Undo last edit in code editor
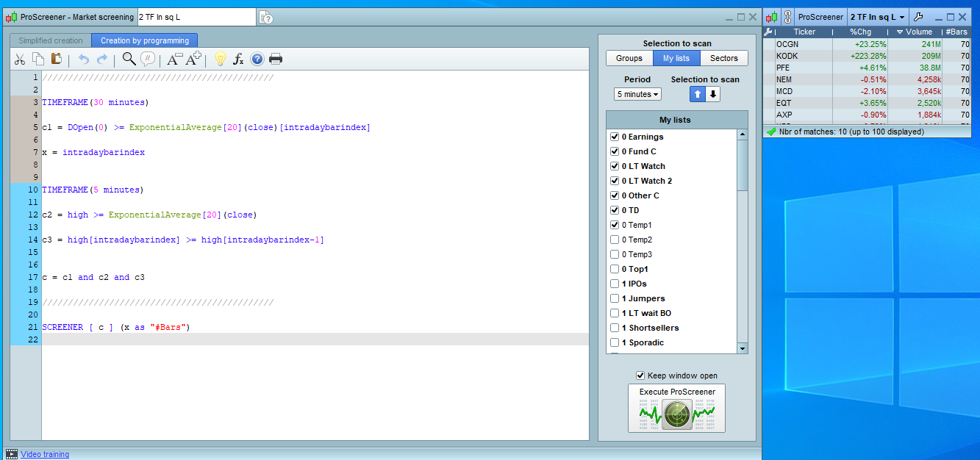The width and height of the screenshot is (980, 460). click(x=84, y=60)
